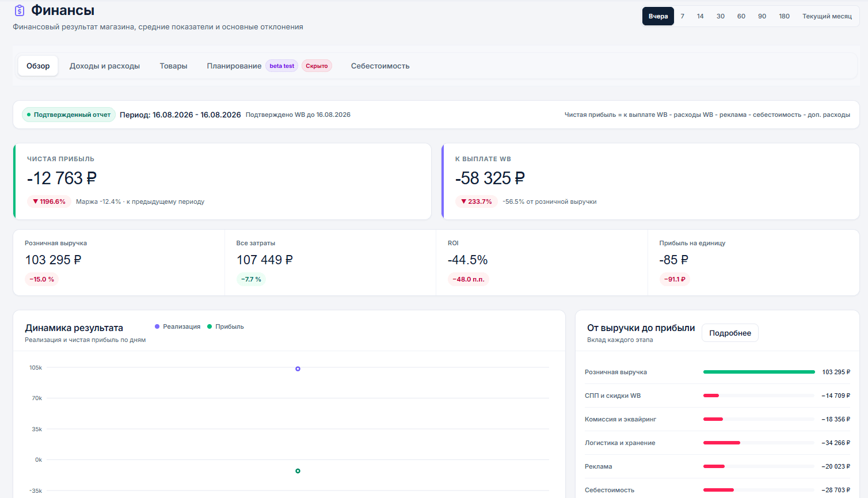868x498 pixels.
Task: Switch period to 180 days
Action: point(785,16)
